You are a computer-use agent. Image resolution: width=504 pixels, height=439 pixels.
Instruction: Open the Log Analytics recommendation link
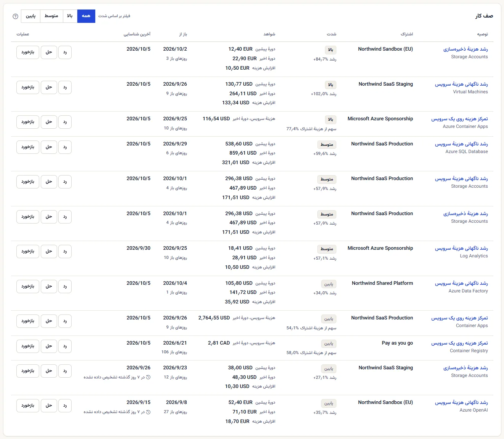pyautogui.click(x=461, y=248)
